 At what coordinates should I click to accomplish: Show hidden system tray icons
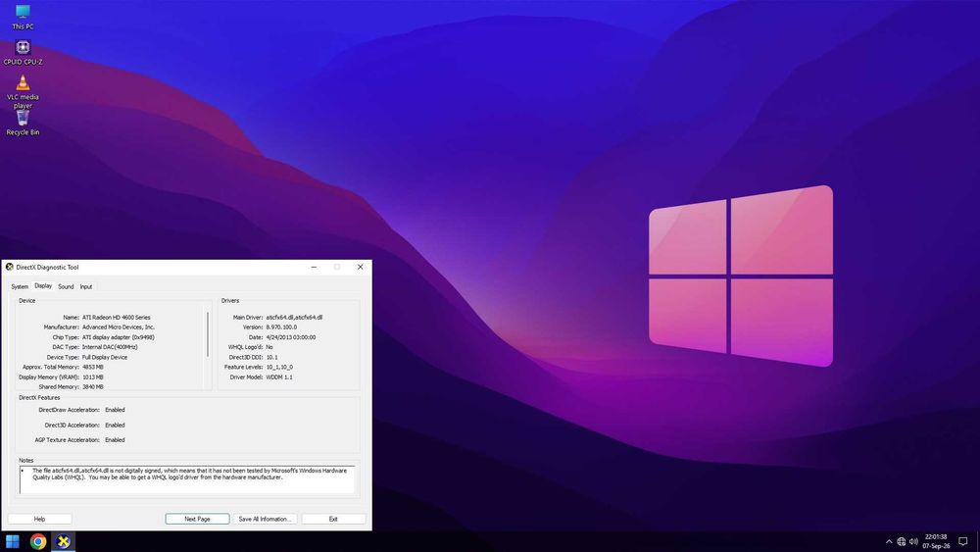pos(889,541)
